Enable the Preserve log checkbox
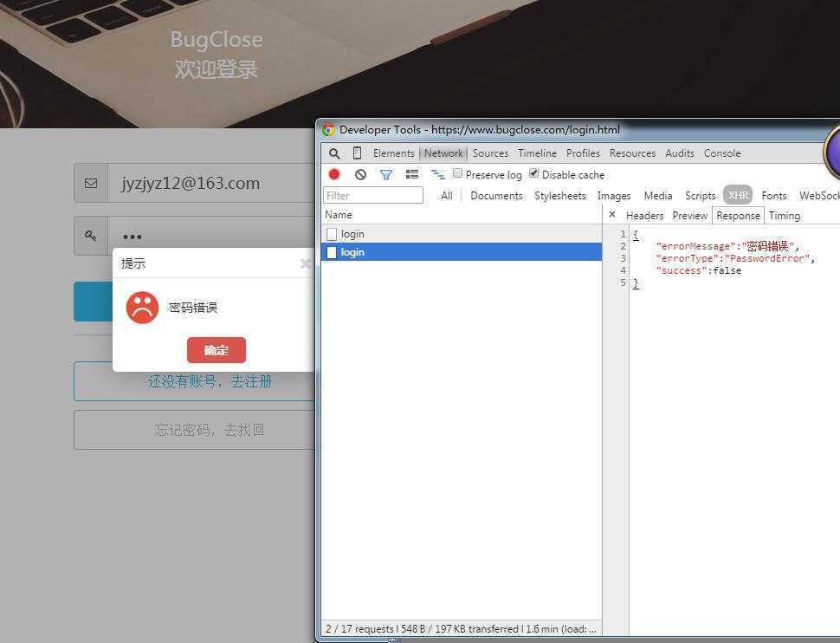 click(457, 173)
